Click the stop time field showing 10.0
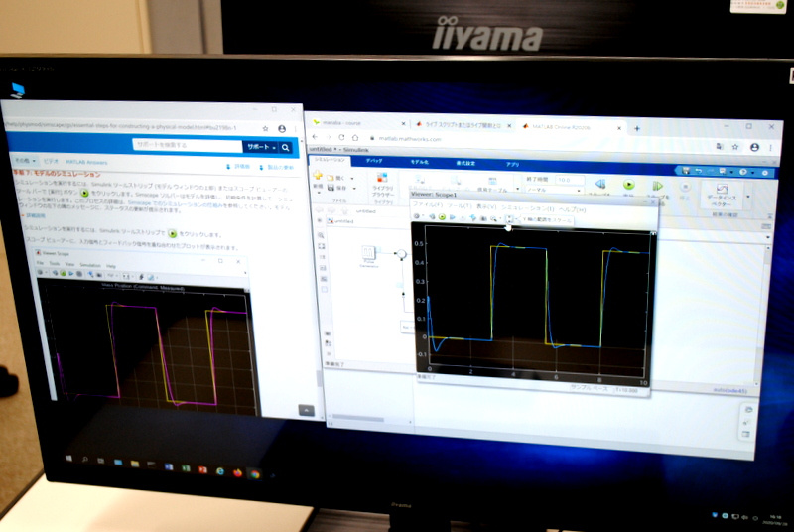This screenshot has height=532, width=794. pyautogui.click(x=569, y=179)
